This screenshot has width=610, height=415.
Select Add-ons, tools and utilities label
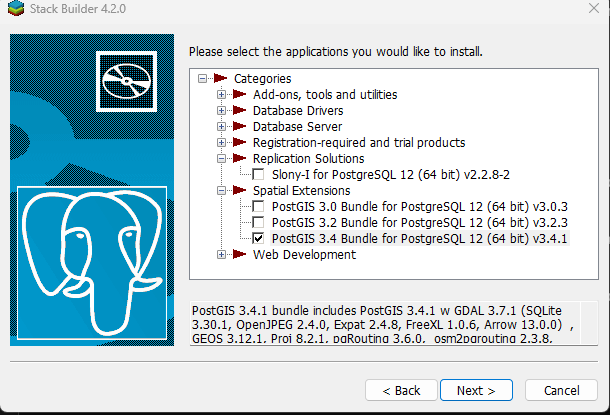pos(325,95)
